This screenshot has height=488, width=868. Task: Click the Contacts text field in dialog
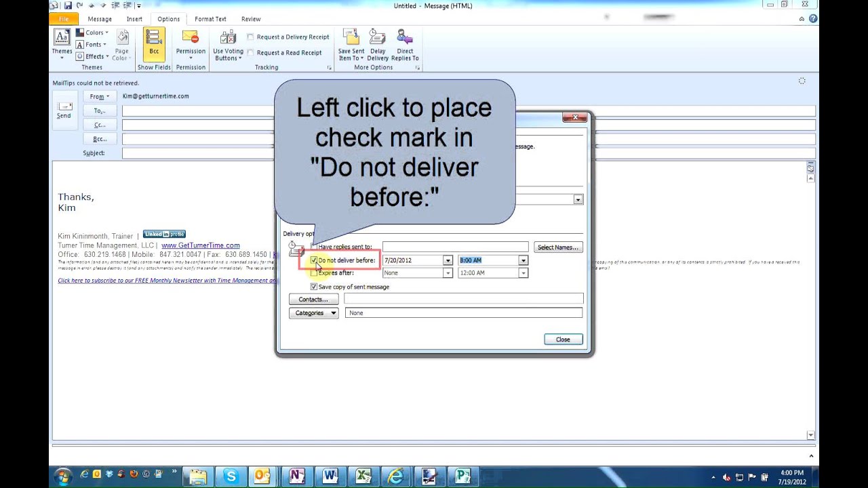point(463,299)
